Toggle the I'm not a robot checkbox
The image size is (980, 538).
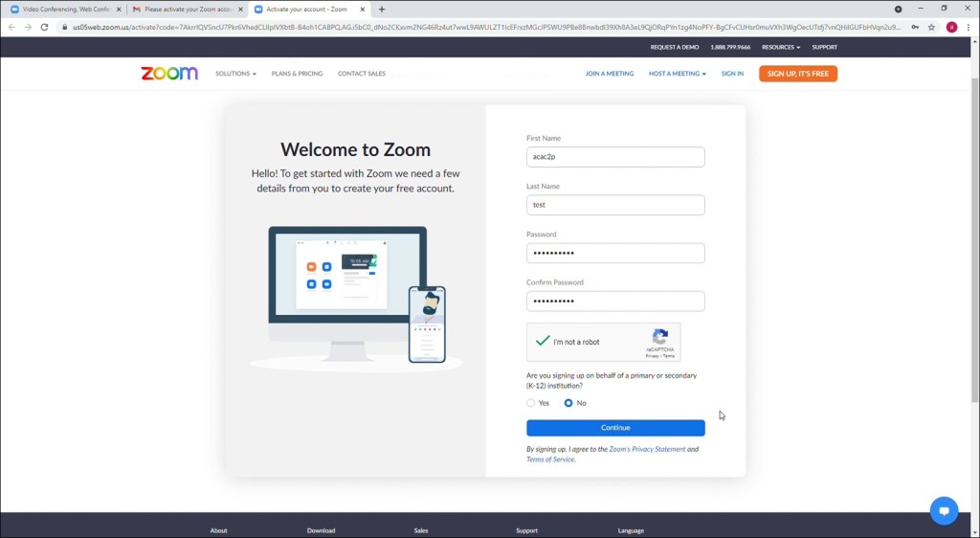point(543,342)
